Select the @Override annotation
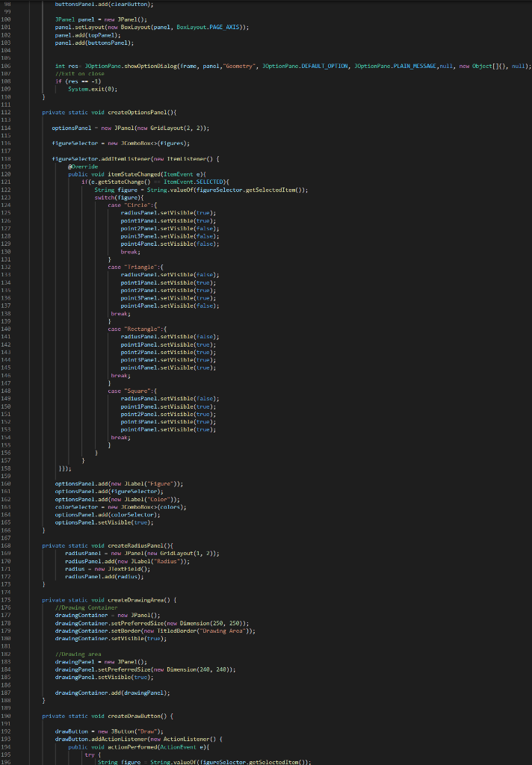Screen dimensions: 532x765 pos(83,167)
